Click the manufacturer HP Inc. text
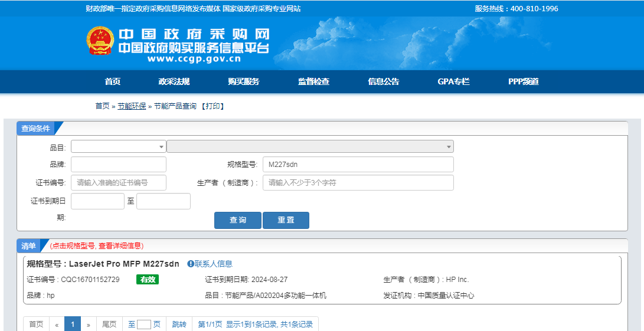Image resolution: width=644 pixels, height=331 pixels. 457,280
